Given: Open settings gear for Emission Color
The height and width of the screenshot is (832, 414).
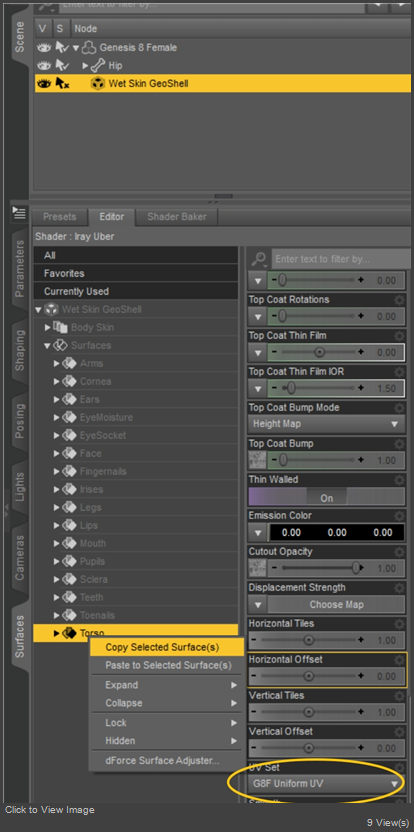Looking at the screenshot, I should 399,516.
